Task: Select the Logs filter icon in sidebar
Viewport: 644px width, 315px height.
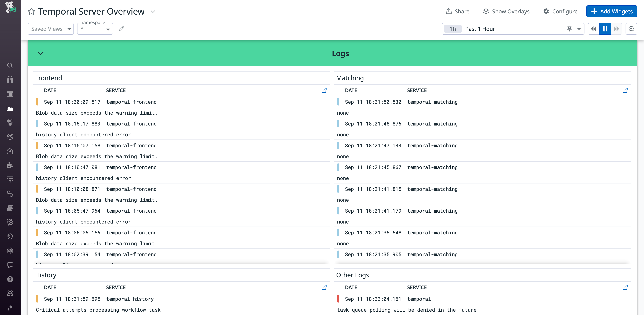Action: tap(10, 179)
